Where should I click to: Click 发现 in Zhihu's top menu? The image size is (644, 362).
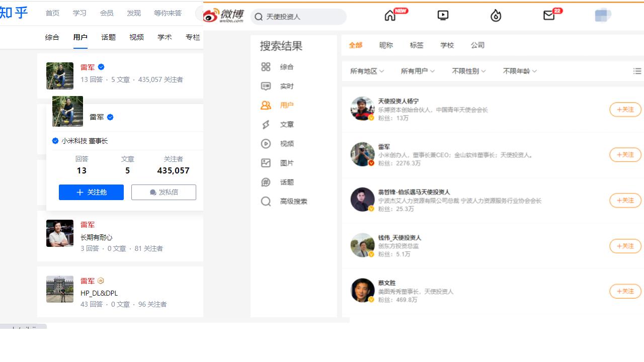[x=134, y=13]
